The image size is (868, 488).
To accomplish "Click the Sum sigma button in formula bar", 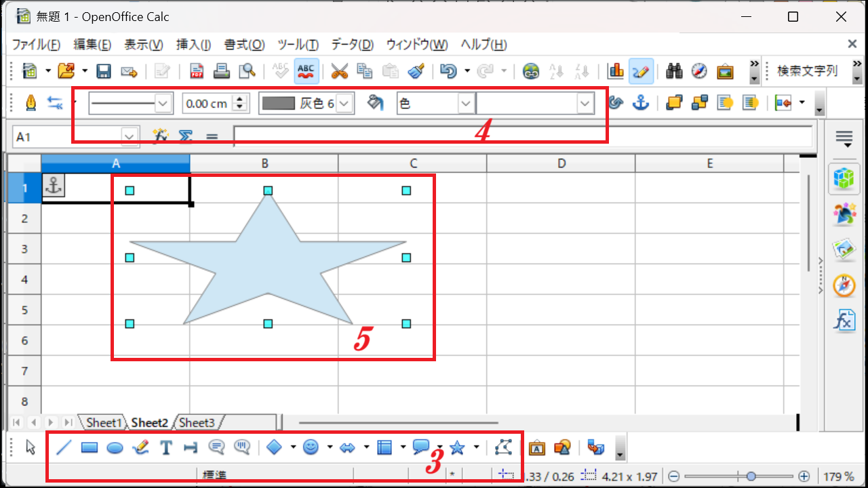I will click(185, 136).
